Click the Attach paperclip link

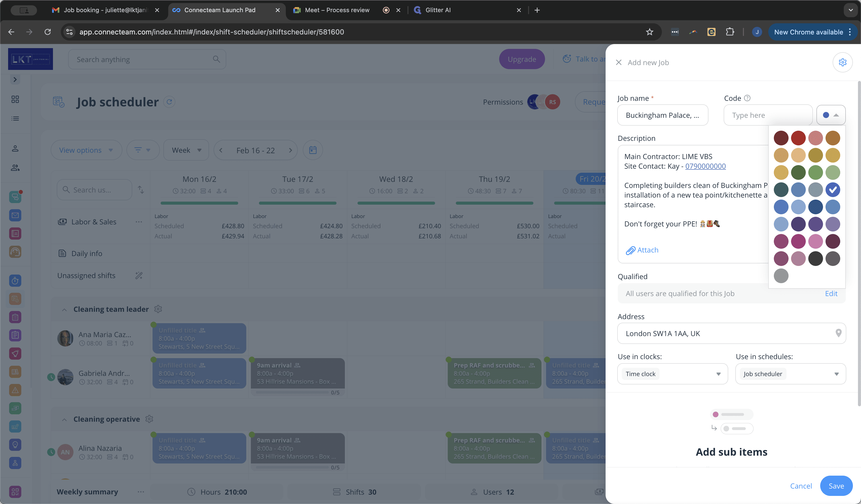pos(642,250)
